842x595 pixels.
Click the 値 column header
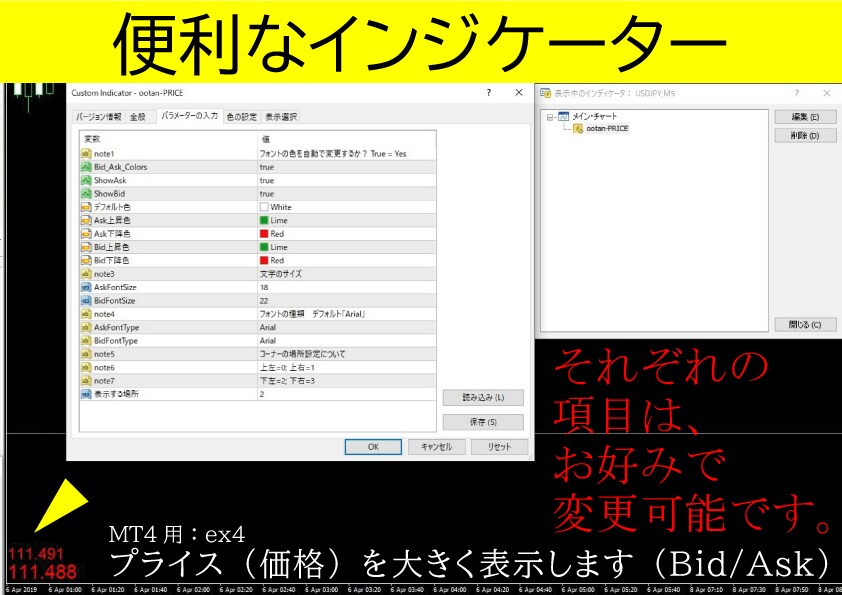click(x=265, y=139)
